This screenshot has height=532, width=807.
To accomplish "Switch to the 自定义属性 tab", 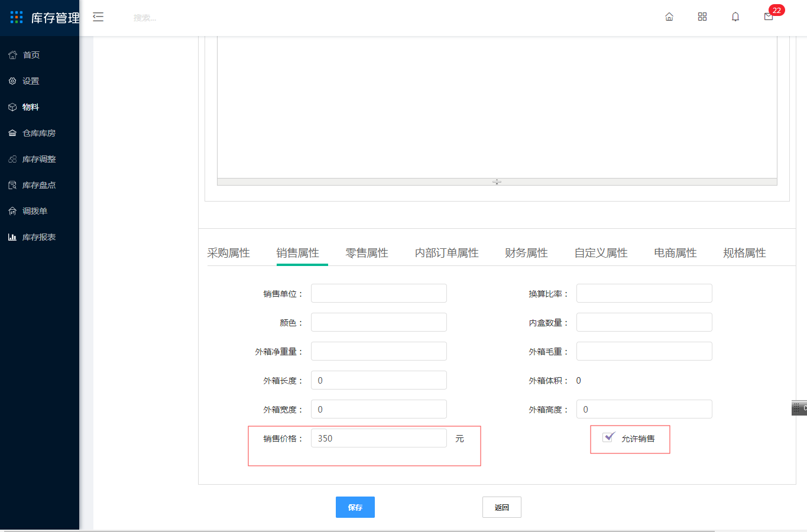I will [601, 253].
